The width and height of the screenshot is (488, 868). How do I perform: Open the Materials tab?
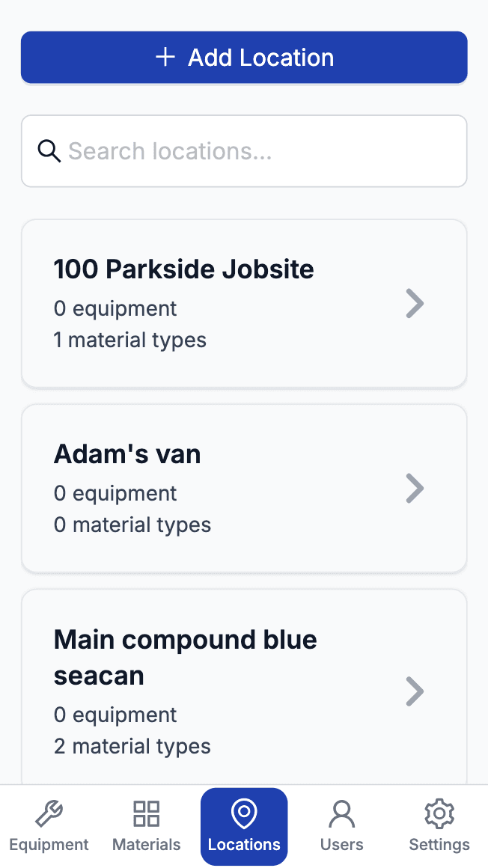click(146, 827)
